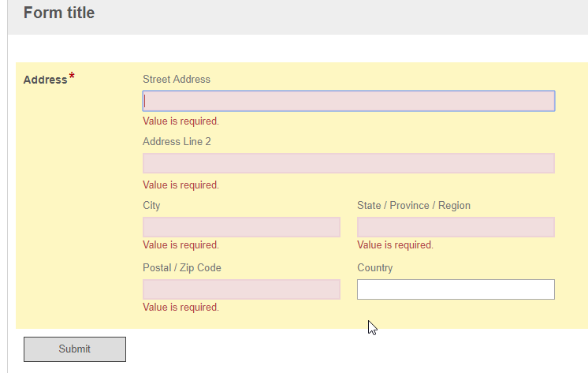Click the error message under Street Address
This screenshot has height=373, width=588.
[180, 121]
